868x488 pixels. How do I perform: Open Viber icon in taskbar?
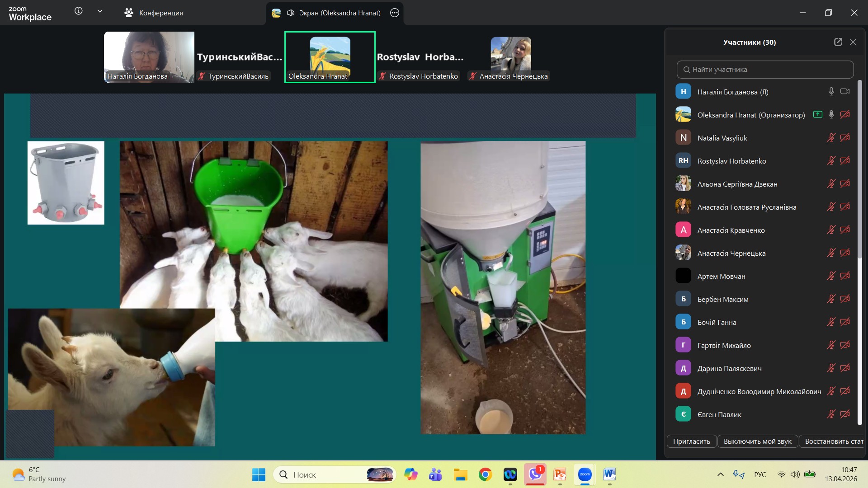535,474
